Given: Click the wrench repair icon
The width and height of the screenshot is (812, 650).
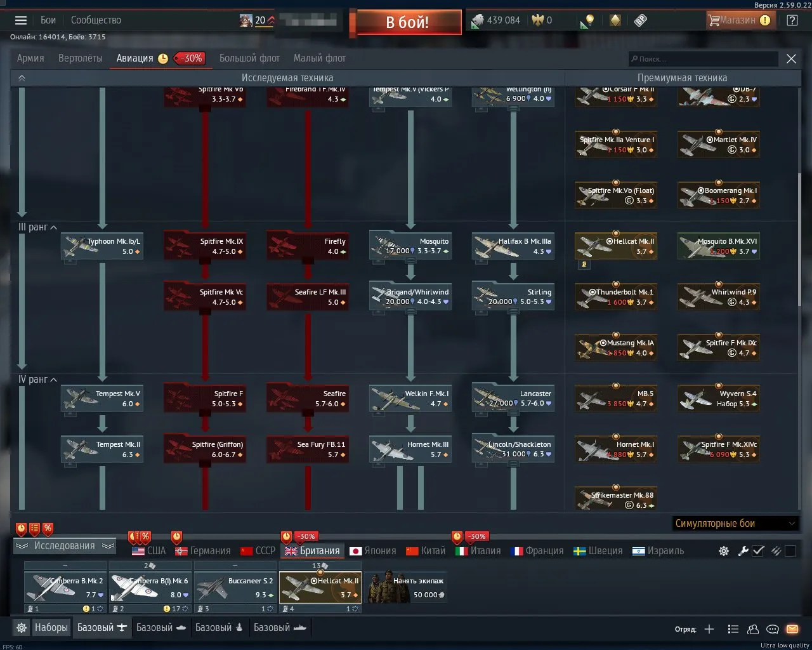Looking at the screenshot, I should point(743,551).
